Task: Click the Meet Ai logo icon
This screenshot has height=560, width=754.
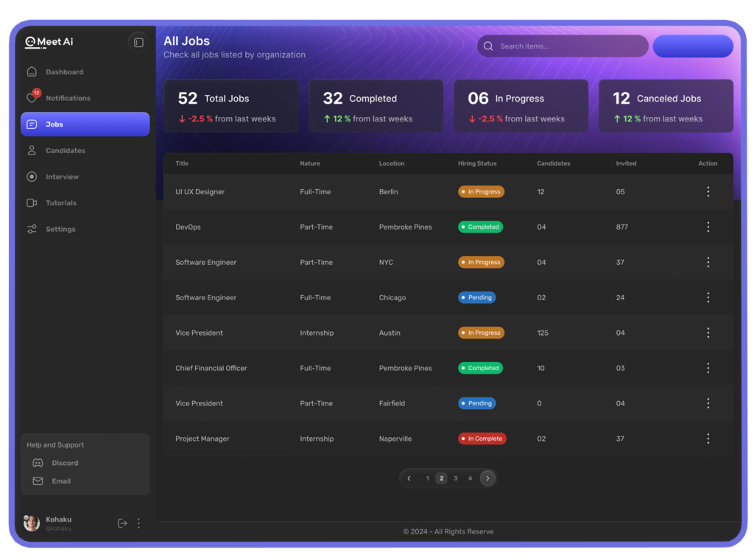Action: pyautogui.click(x=31, y=42)
